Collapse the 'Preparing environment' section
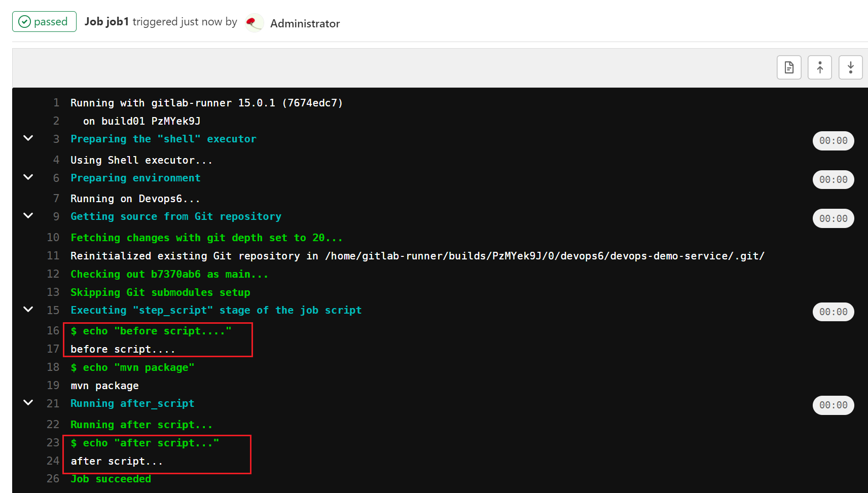Image resolution: width=868 pixels, height=493 pixels. click(x=28, y=177)
